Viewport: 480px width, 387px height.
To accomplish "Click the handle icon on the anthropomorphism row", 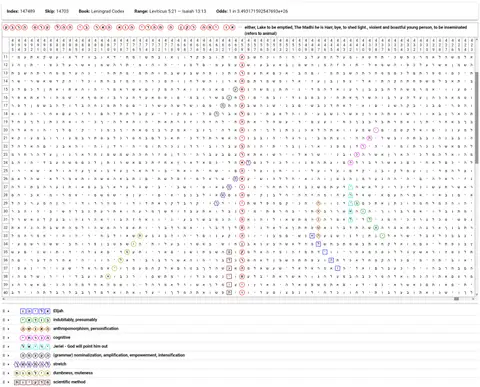I will click(4, 329).
